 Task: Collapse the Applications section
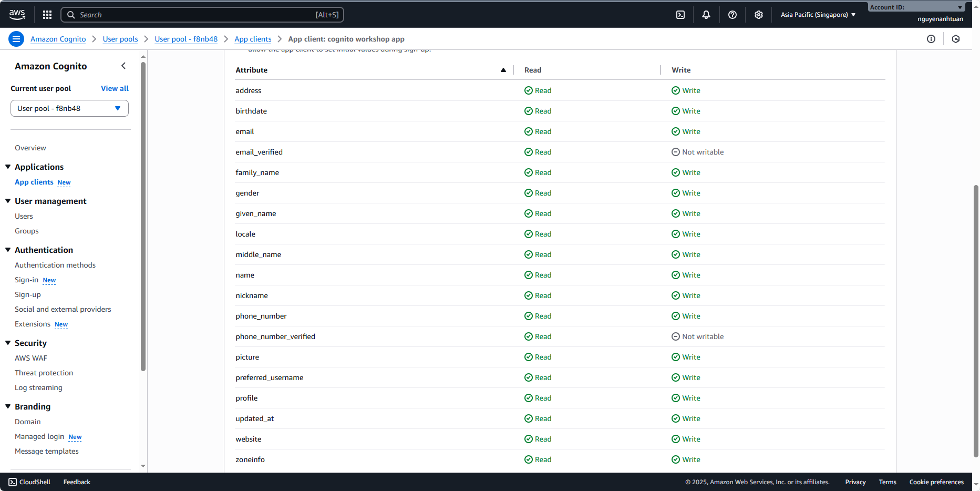click(x=8, y=167)
